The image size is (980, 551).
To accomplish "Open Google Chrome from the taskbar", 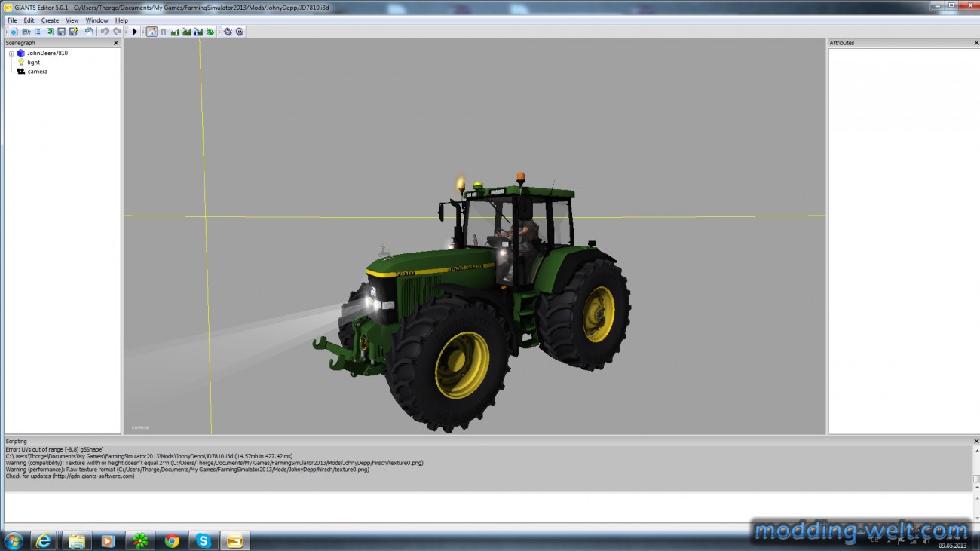I will 172,540.
